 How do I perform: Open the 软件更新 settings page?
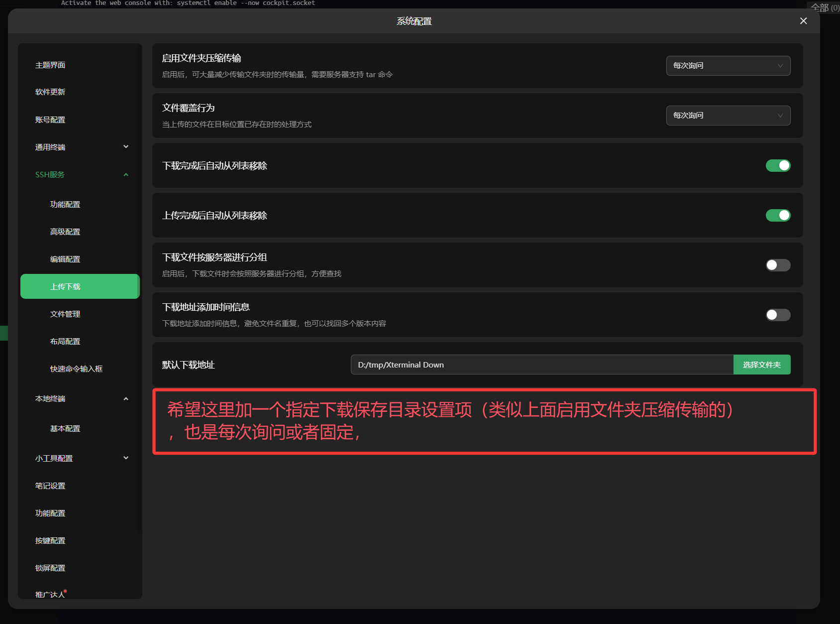[50, 92]
